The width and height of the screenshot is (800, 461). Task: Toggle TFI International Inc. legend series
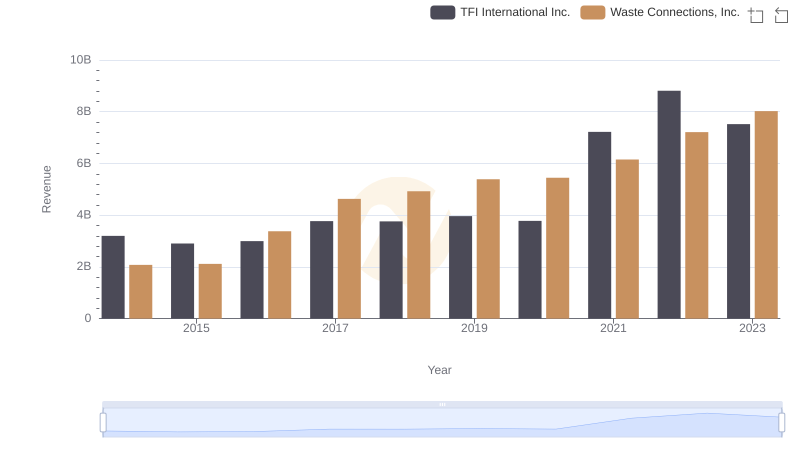500,12
